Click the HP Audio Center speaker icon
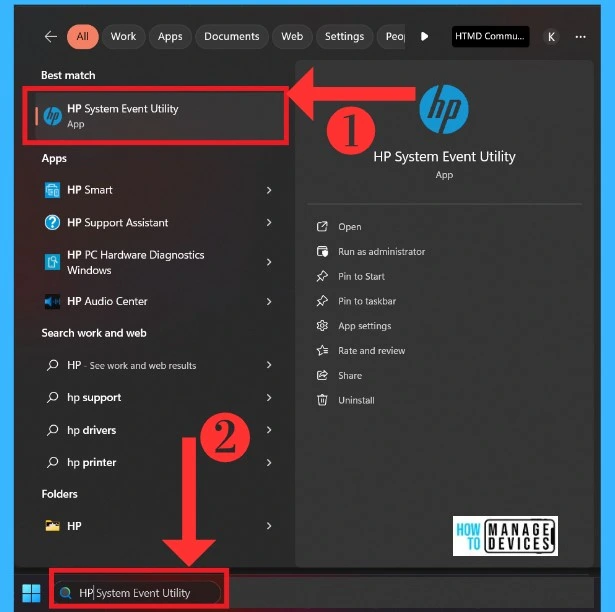The width and height of the screenshot is (615, 612). tap(52, 301)
